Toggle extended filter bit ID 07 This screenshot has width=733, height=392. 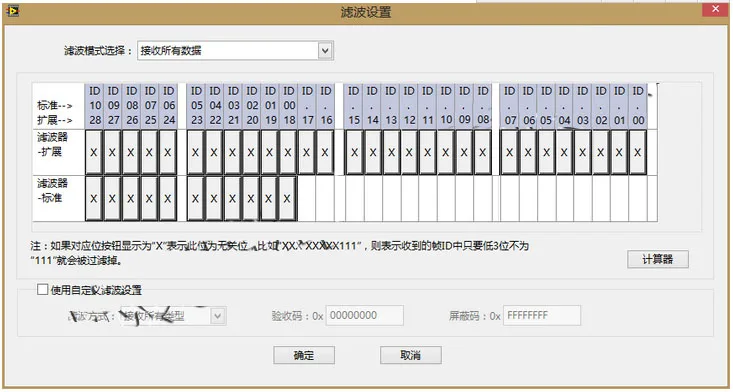pyautogui.click(x=509, y=152)
